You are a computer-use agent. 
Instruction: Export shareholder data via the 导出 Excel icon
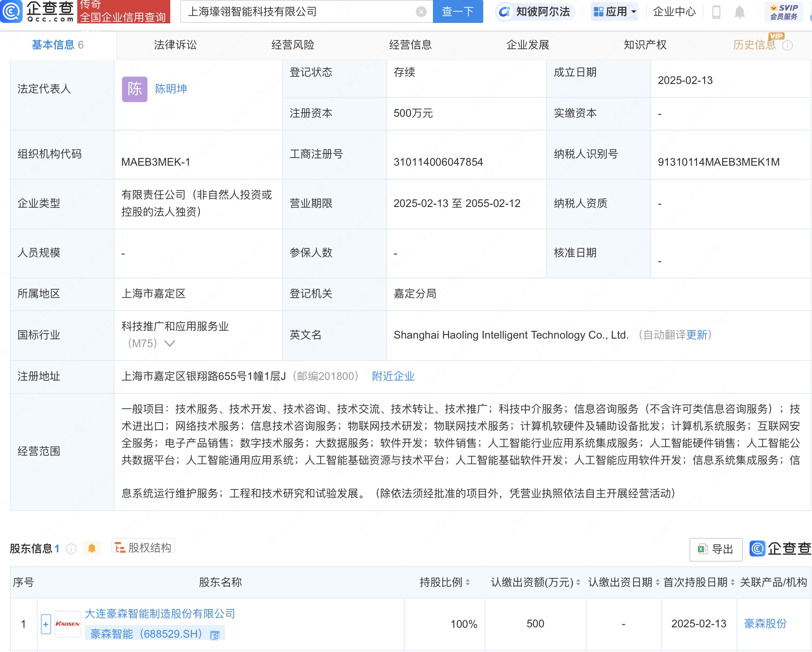pos(715,549)
